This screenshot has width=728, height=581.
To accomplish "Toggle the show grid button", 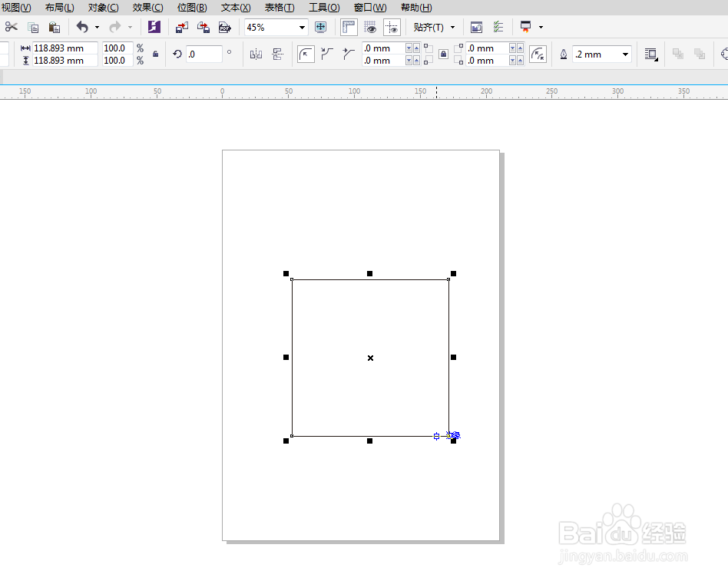I will point(370,28).
